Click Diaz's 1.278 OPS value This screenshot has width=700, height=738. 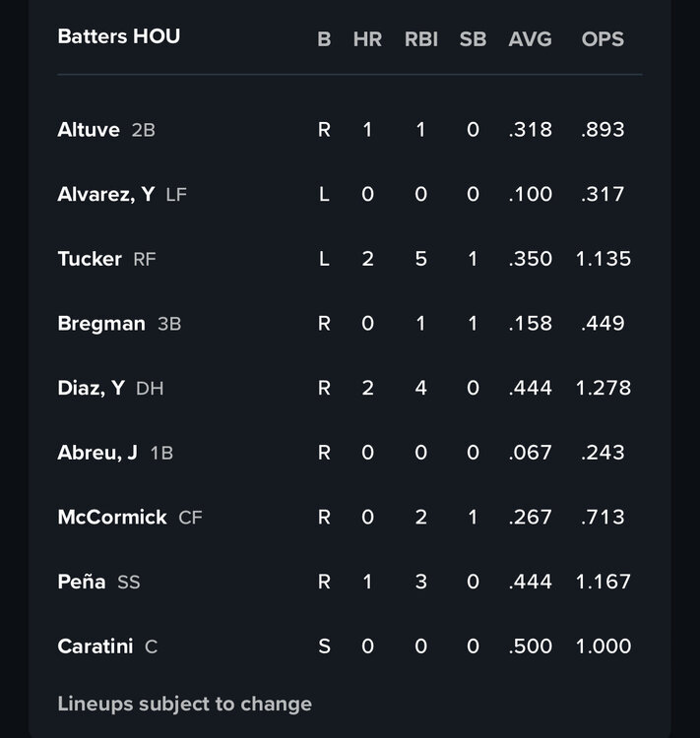pyautogui.click(x=603, y=388)
